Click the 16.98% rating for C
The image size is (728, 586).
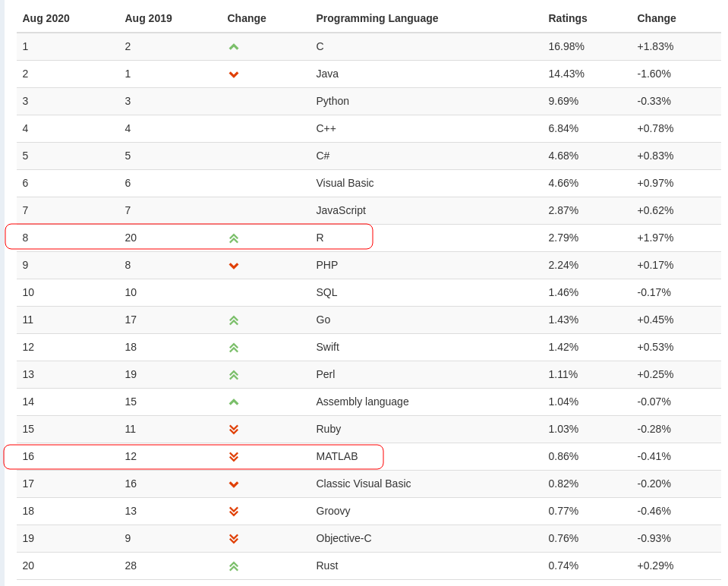(x=566, y=46)
